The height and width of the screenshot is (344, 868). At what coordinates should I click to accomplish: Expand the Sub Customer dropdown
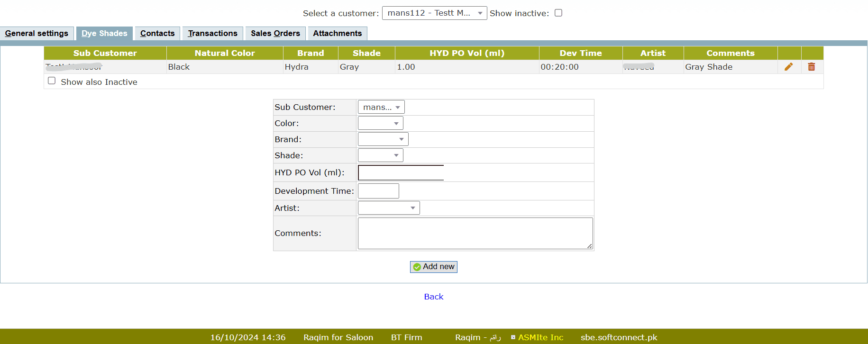point(381,107)
